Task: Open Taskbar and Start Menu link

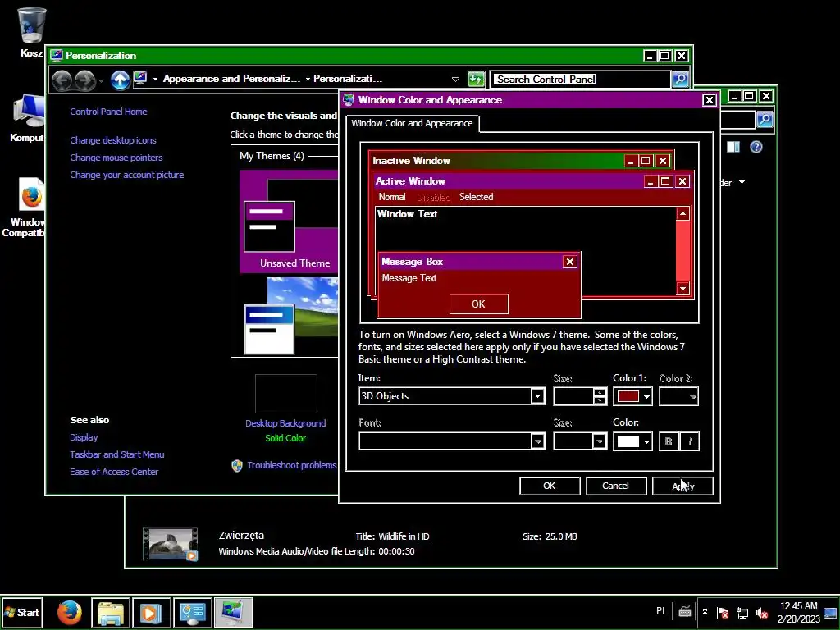Action: coord(116,454)
